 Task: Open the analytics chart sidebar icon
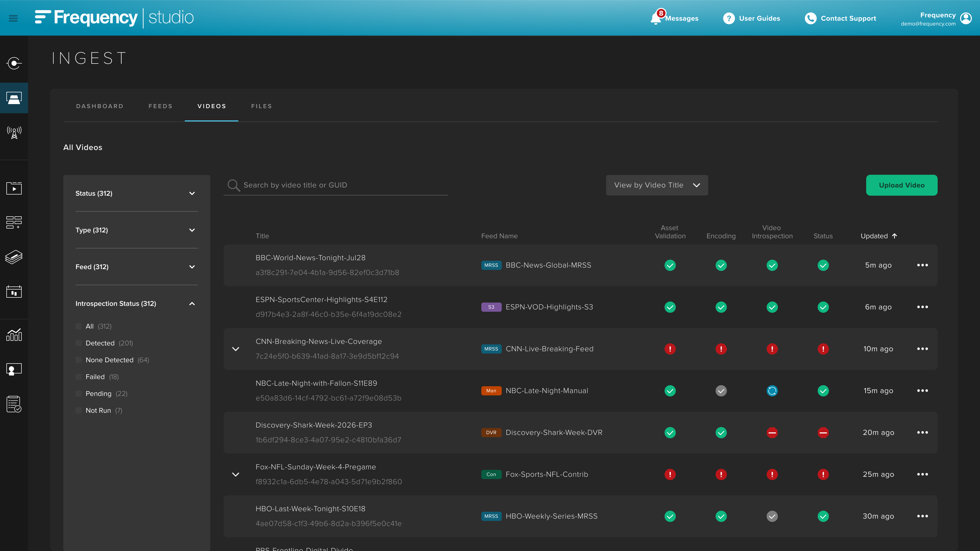(14, 335)
